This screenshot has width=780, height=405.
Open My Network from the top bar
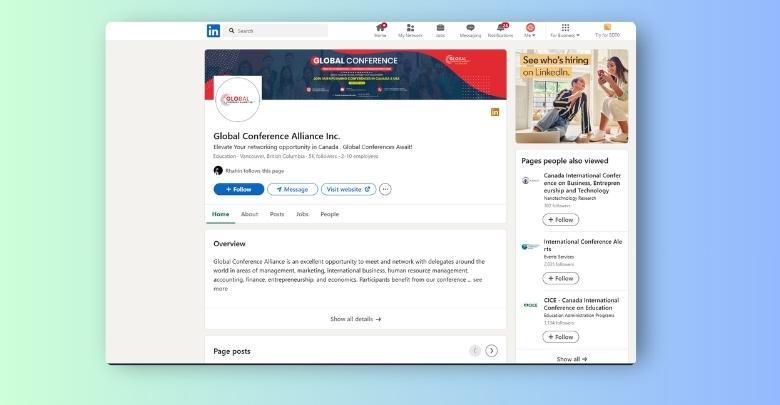[410, 30]
